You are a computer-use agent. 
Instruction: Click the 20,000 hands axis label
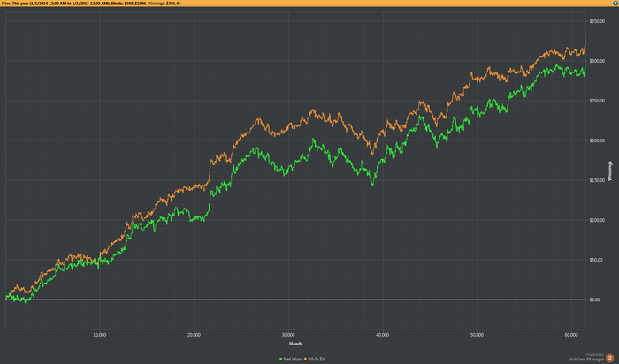(194, 335)
